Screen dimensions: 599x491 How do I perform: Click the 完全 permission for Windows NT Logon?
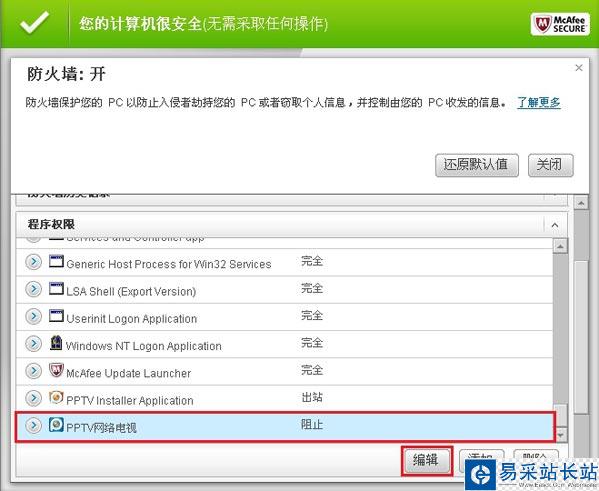tap(312, 343)
